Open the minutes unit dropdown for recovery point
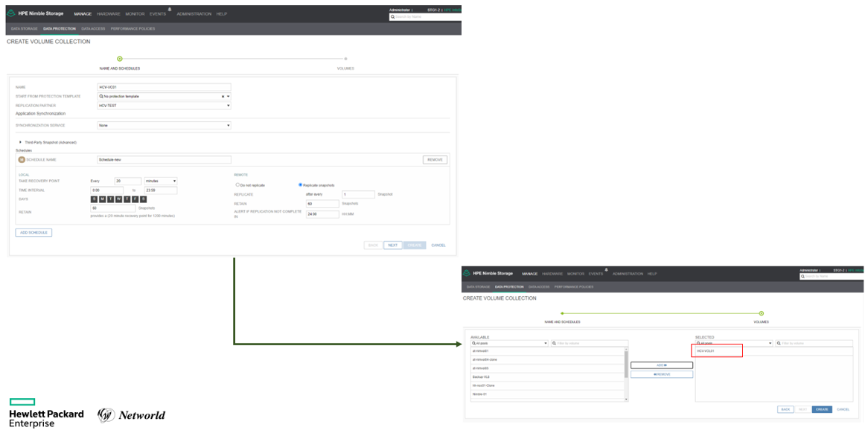Viewport: 868px width, 436px height. coord(161,181)
